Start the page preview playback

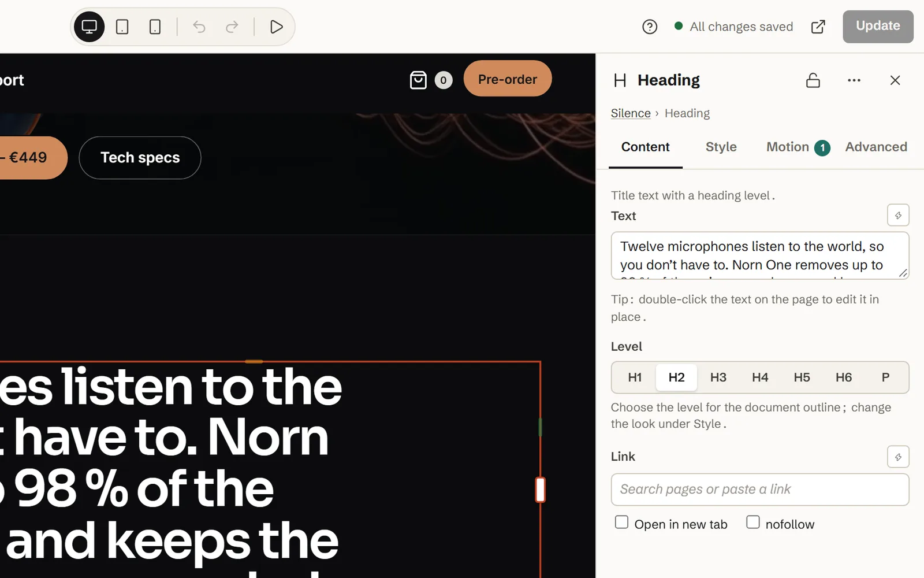coord(276,27)
